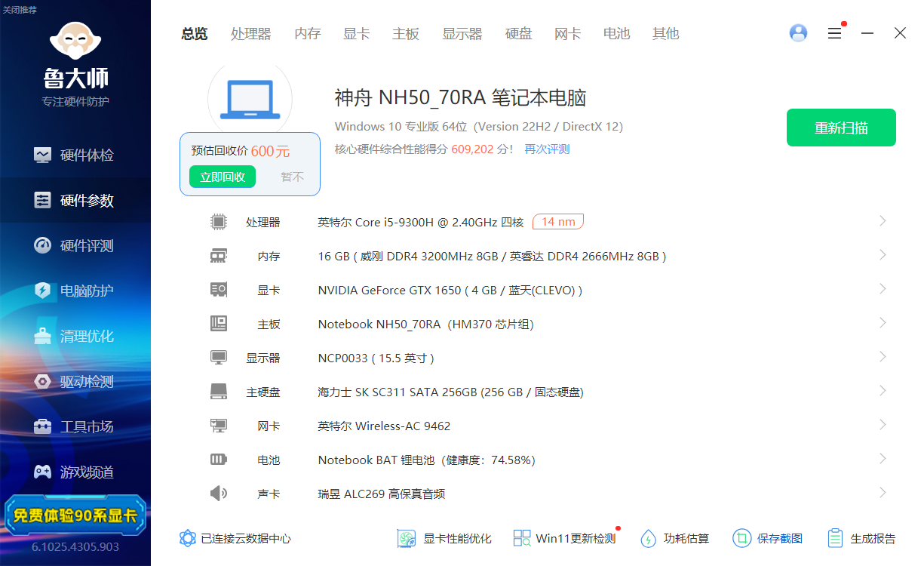The width and height of the screenshot is (924, 566).
Task: Expand the 电池 row details arrow
Action: coord(883,459)
